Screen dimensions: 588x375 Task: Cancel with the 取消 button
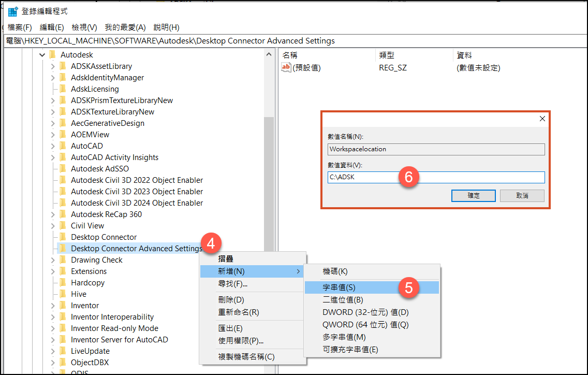(522, 196)
